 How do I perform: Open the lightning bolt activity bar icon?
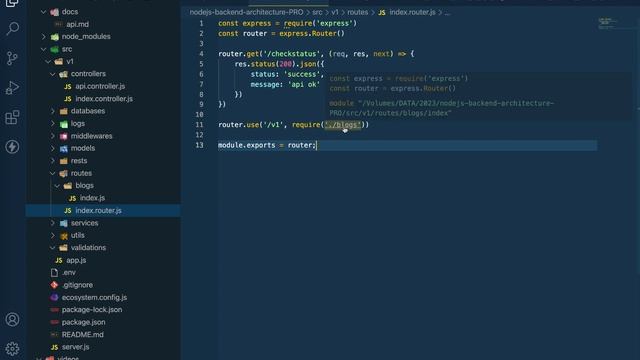[13, 147]
